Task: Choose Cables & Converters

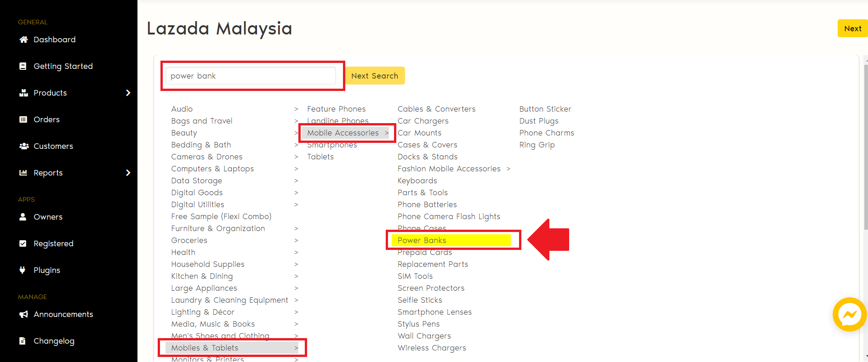Action: [x=436, y=109]
